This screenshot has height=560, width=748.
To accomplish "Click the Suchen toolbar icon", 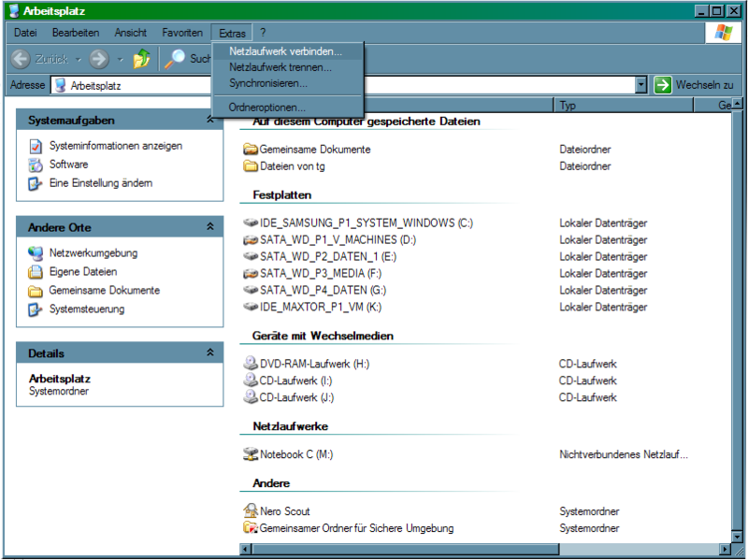I will (176, 58).
